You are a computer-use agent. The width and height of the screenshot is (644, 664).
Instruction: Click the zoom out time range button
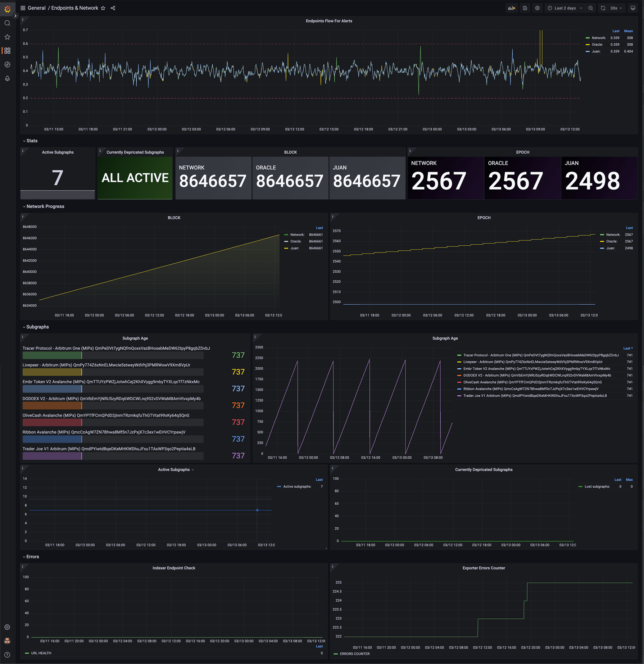(x=591, y=8)
